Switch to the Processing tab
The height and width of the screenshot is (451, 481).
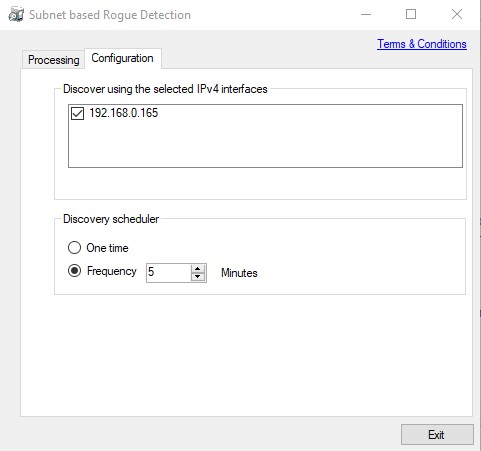53,60
